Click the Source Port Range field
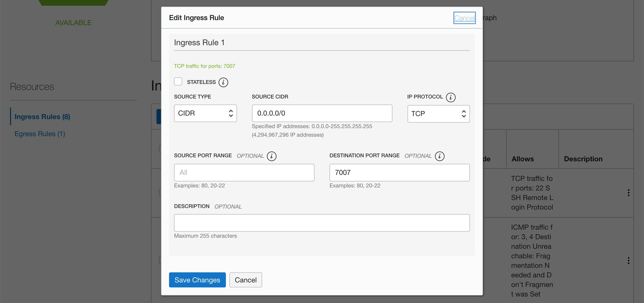The image size is (644, 303). tap(244, 173)
